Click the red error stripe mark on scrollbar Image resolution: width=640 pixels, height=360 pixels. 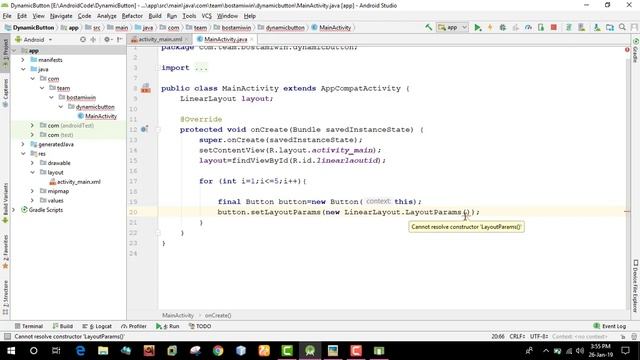click(x=627, y=211)
